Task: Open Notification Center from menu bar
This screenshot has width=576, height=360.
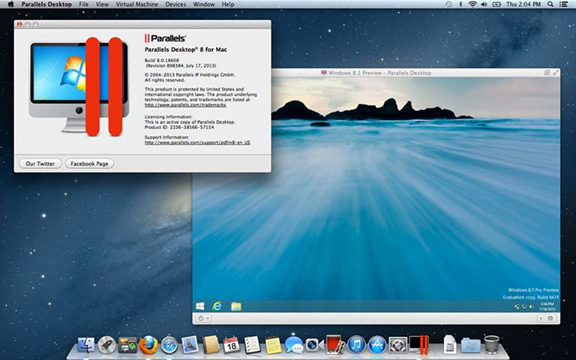Action: coord(565,4)
